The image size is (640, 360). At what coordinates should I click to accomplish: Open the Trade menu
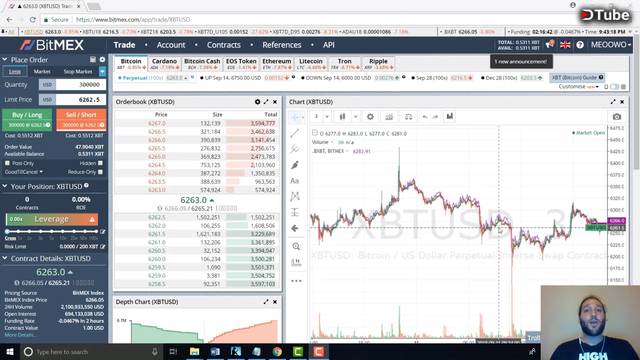[x=124, y=45]
